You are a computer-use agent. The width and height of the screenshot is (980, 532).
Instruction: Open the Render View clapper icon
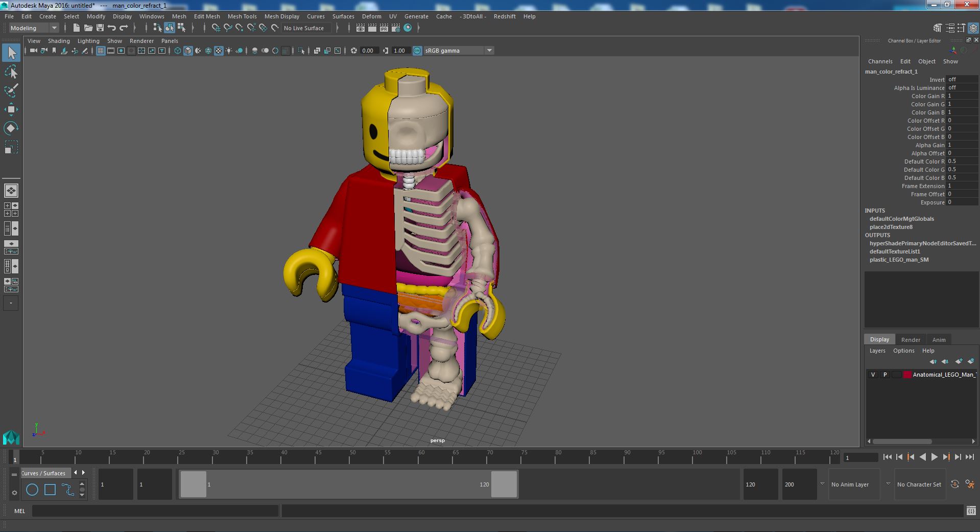coord(361,28)
